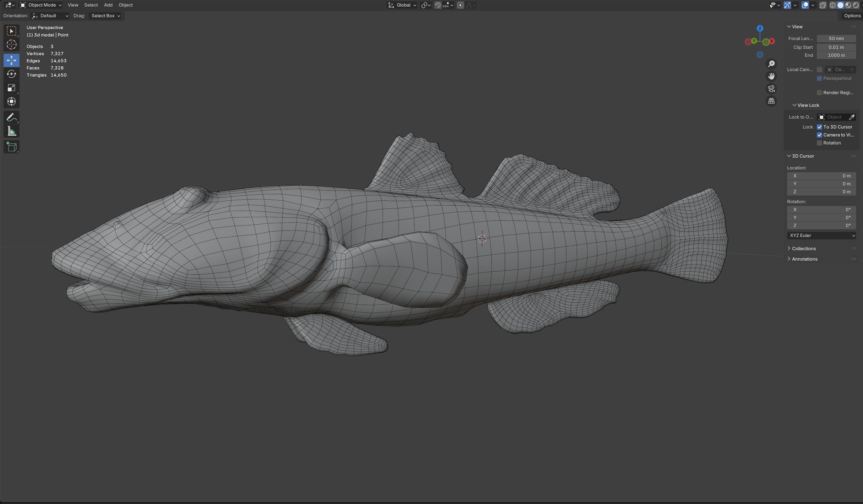Click the Options button
863x504 pixels.
(852, 16)
